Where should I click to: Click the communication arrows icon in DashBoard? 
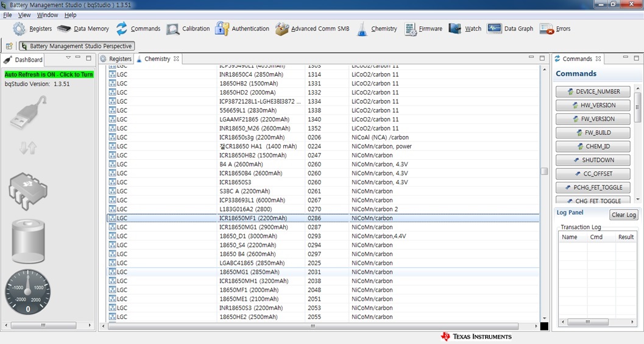pos(28,148)
